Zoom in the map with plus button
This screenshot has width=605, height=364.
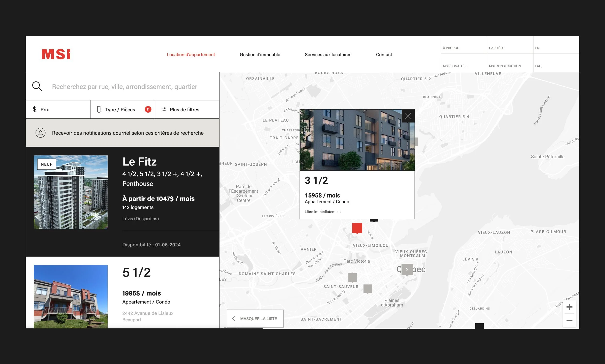coord(569,307)
